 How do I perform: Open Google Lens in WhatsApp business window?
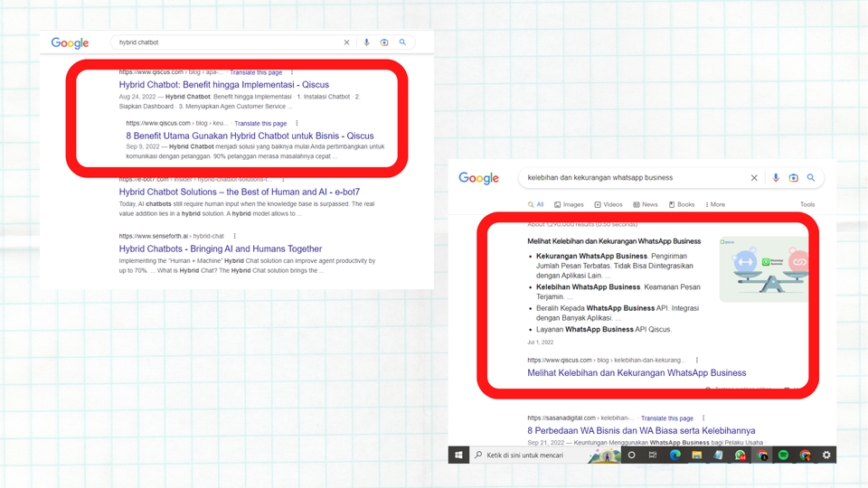[x=793, y=178]
